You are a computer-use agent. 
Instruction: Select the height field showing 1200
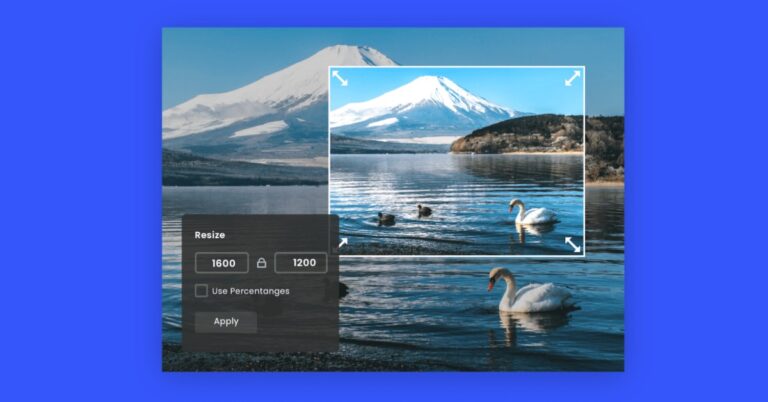point(301,263)
